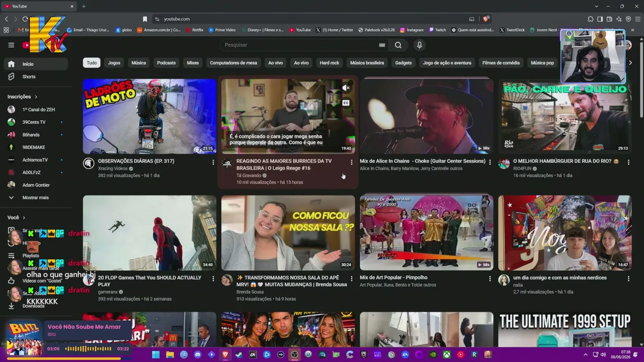Open File Explorer from the taskbar

coord(170,354)
